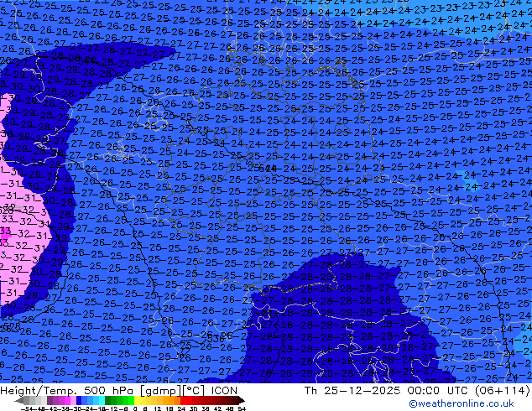Viewport: 532px width, 411px height.
Task: Open the weatheronline.co.uk link
Action: (462, 403)
